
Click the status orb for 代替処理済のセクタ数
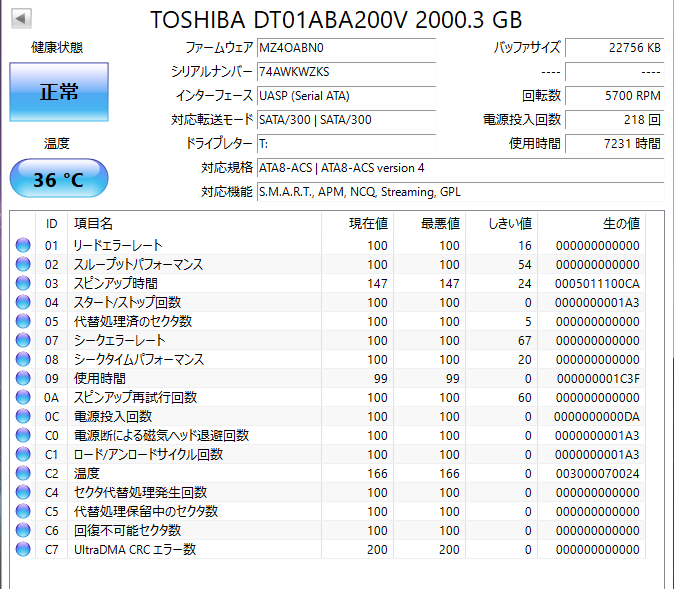pos(23,321)
